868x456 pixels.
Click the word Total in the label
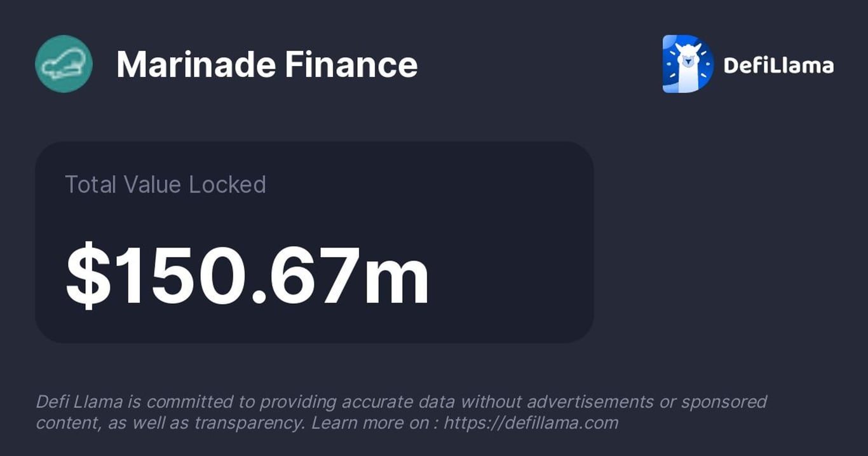pos(91,184)
